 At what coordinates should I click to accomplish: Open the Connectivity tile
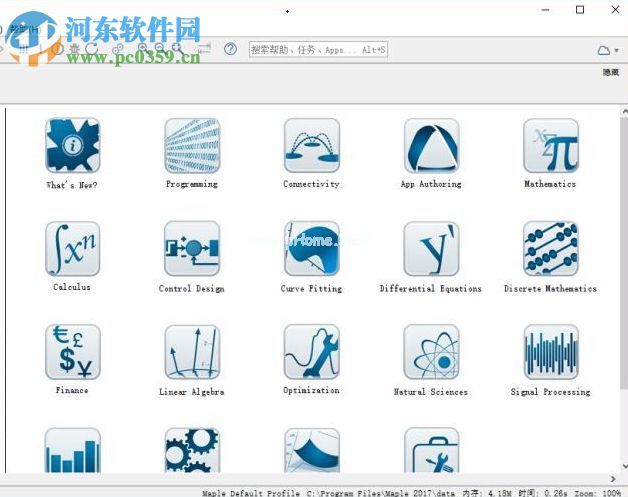(312, 145)
